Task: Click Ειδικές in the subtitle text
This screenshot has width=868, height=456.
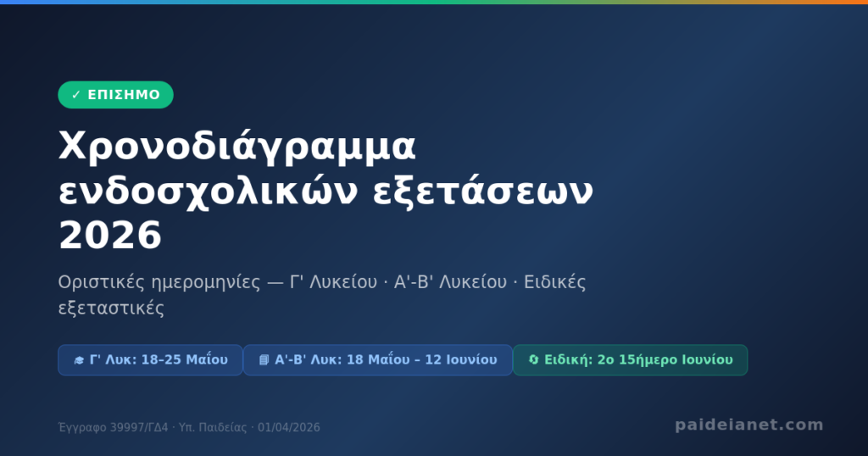Action: (x=554, y=282)
